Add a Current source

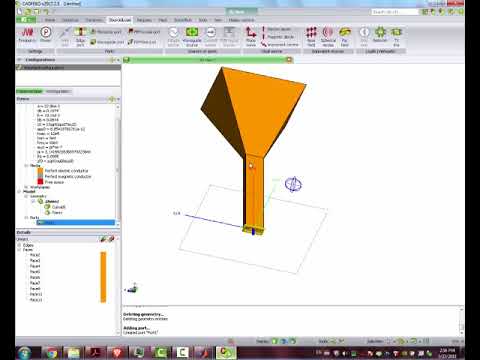coord(211,36)
